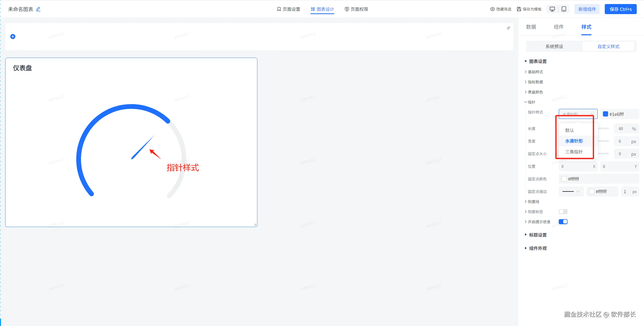Image resolution: width=644 pixels, height=326 pixels.
Task: Switch to the 数据 tab
Action: point(531,27)
